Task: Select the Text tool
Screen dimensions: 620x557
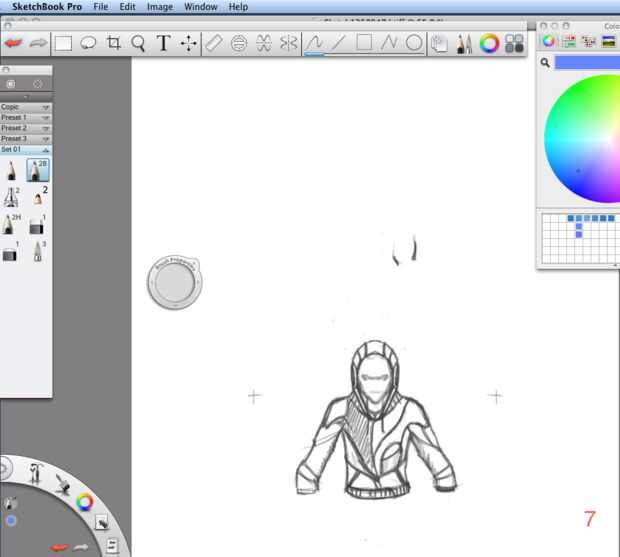Action: (x=163, y=43)
